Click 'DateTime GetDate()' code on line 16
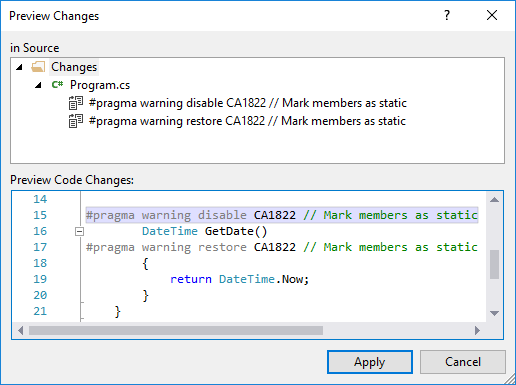Image resolution: width=516 pixels, height=385 pixels. pos(204,231)
